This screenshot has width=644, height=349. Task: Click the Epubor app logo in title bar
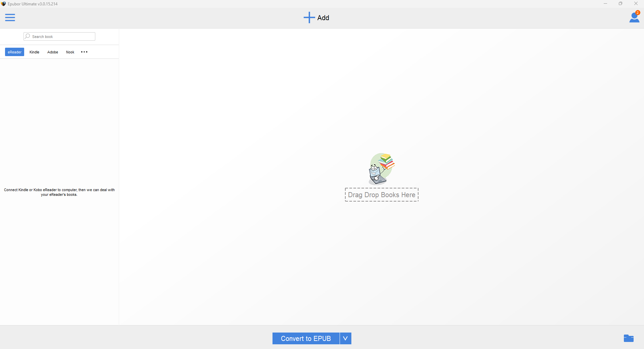point(4,4)
